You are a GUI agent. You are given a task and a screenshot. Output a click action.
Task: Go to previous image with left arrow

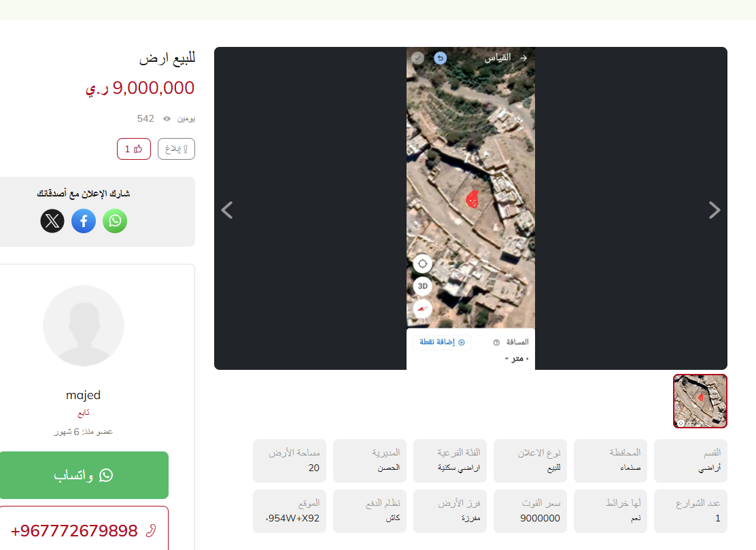[227, 210]
